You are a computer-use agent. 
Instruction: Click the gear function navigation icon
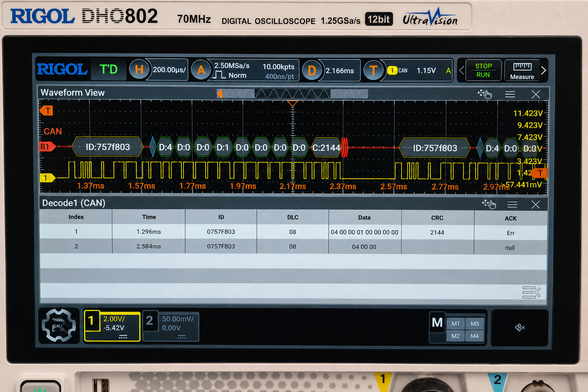pos(59,325)
